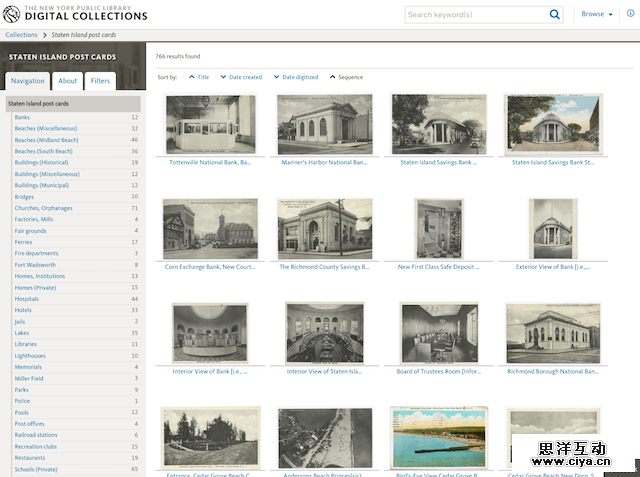Open Tottenville National Bank postcard thumbnail

(x=210, y=124)
